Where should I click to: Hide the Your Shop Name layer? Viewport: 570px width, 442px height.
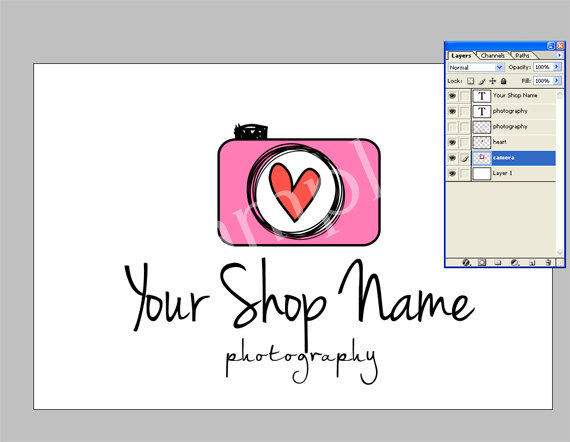tap(452, 96)
